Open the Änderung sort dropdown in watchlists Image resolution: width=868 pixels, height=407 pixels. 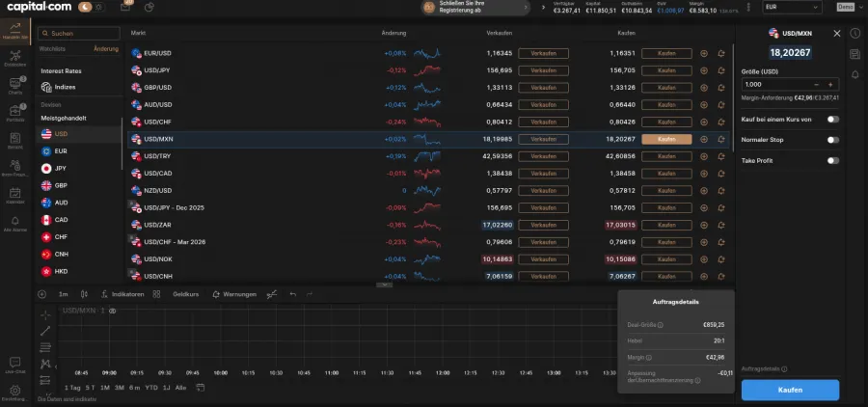[x=106, y=49]
